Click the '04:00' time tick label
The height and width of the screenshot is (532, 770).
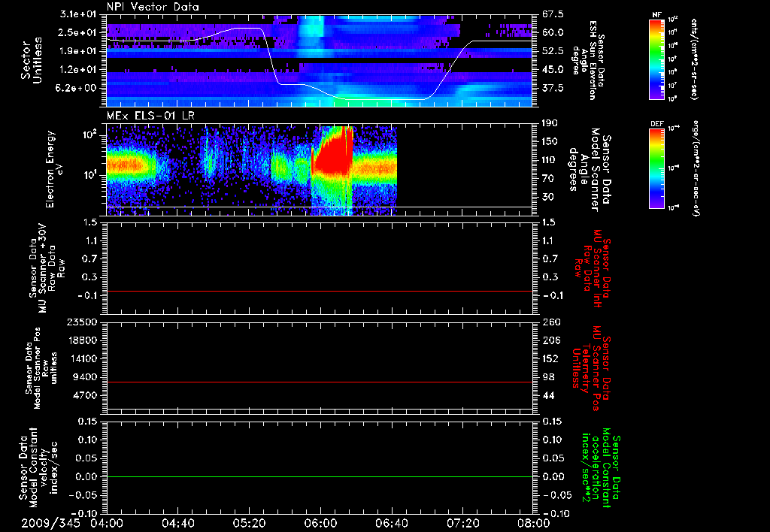107,523
